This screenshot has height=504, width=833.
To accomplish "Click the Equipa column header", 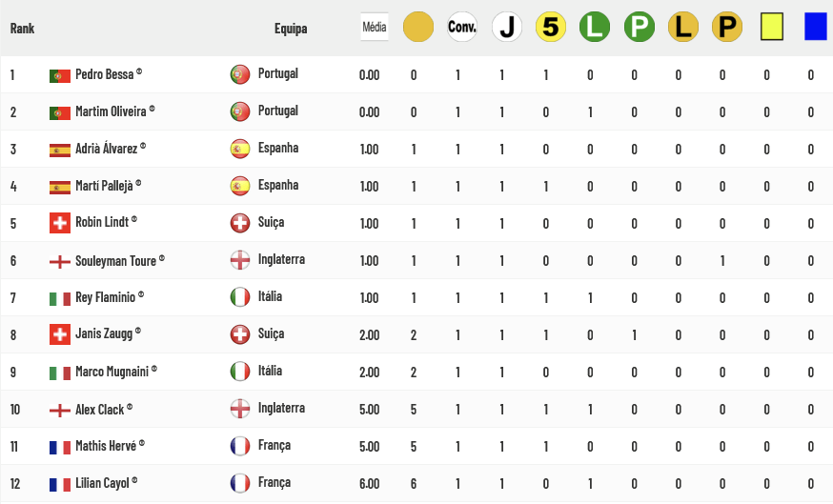I will (x=291, y=29).
